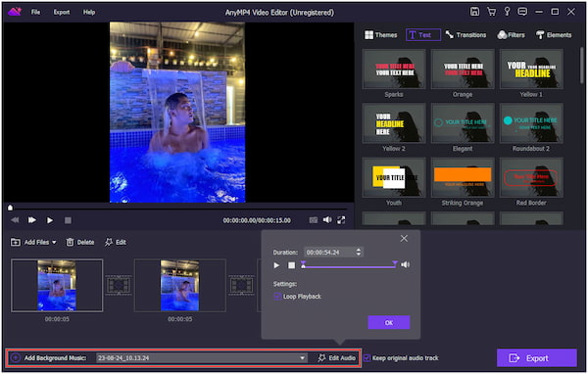Click the Edit Audio button

(337, 358)
